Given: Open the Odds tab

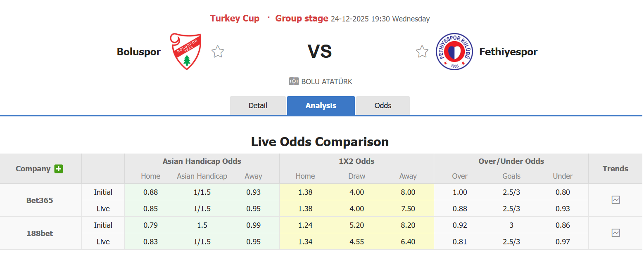Looking at the screenshot, I should coord(383,105).
